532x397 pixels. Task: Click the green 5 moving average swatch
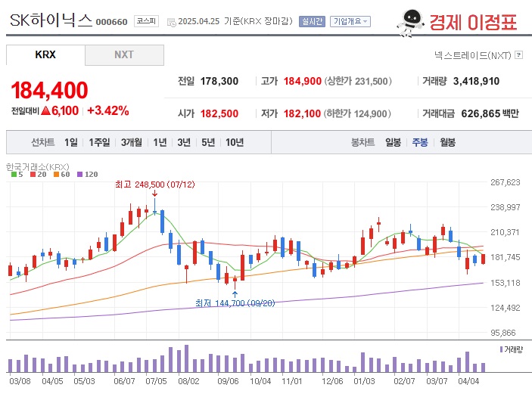pos(14,174)
